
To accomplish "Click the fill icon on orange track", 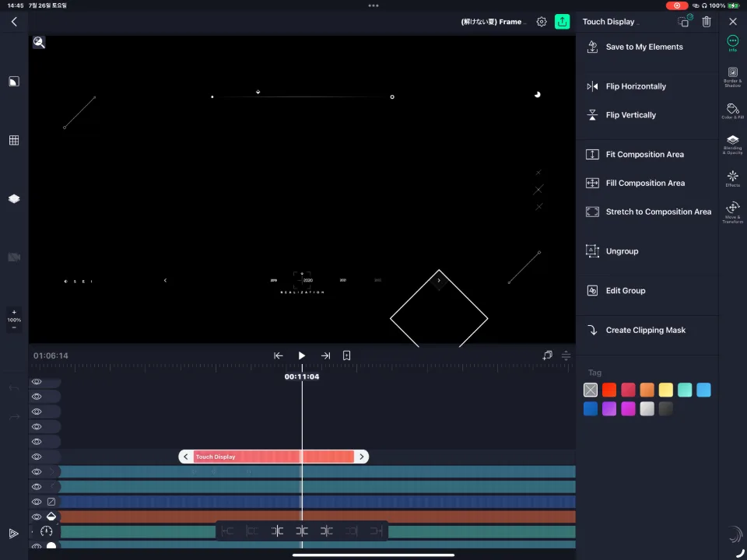I will tap(51, 516).
